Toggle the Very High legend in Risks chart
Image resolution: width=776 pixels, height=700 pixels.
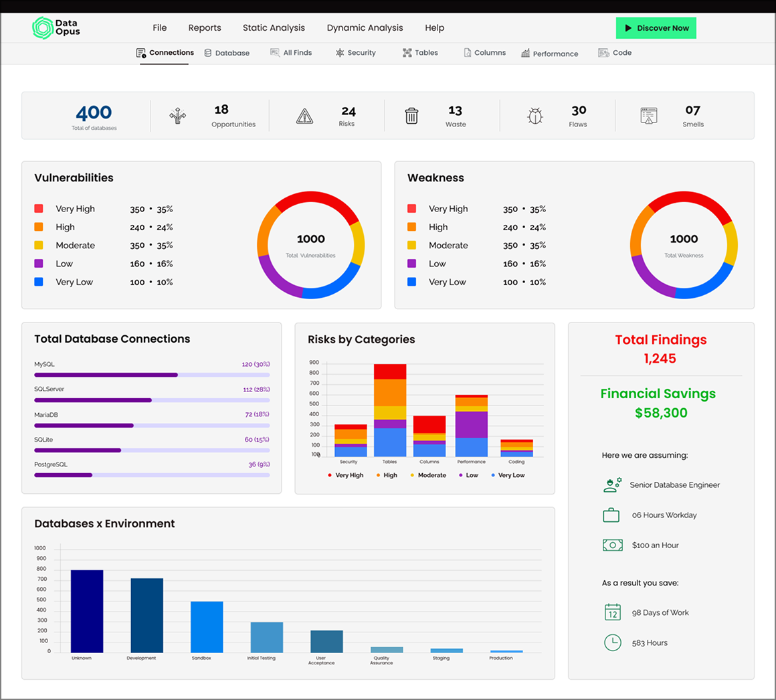coord(345,475)
